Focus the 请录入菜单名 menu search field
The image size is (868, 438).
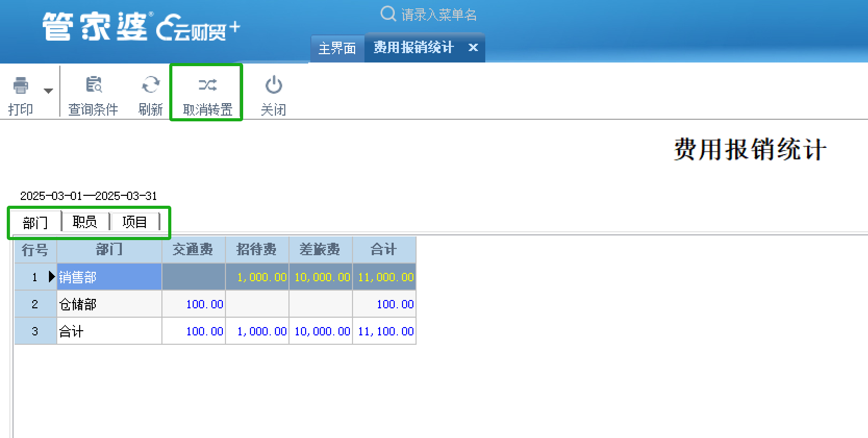pos(438,15)
